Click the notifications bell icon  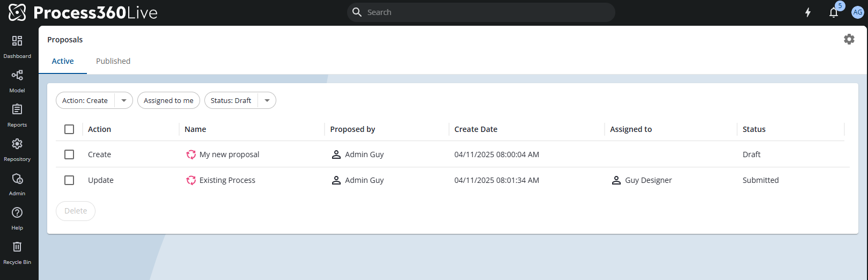pos(833,12)
